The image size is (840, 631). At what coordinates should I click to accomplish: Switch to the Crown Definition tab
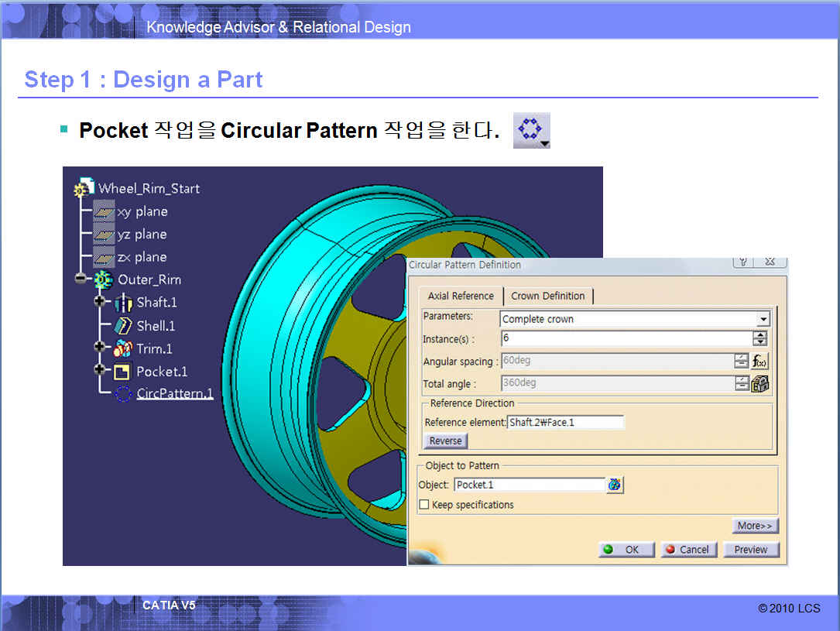click(x=547, y=296)
